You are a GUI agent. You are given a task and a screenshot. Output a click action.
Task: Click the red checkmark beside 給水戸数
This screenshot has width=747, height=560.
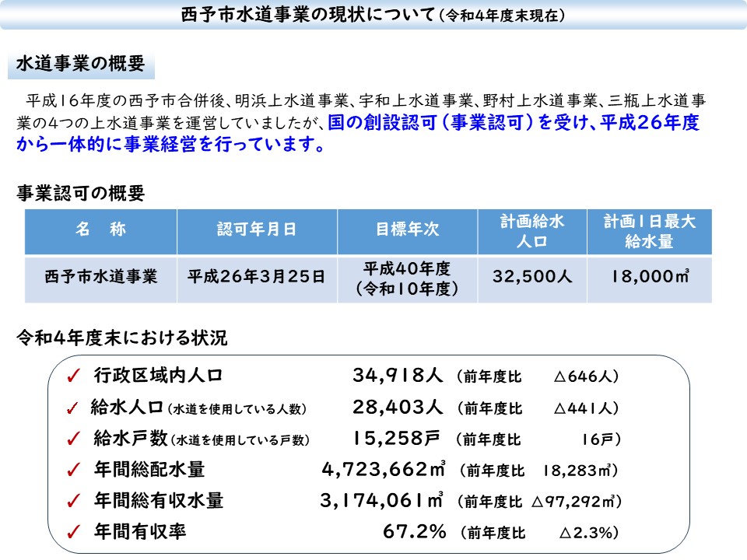pos(73,439)
